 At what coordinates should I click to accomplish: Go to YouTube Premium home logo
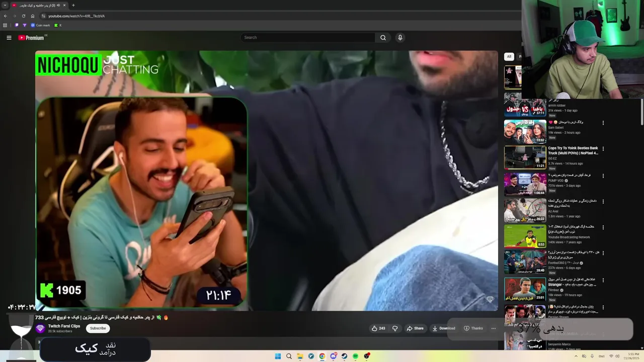click(32, 38)
